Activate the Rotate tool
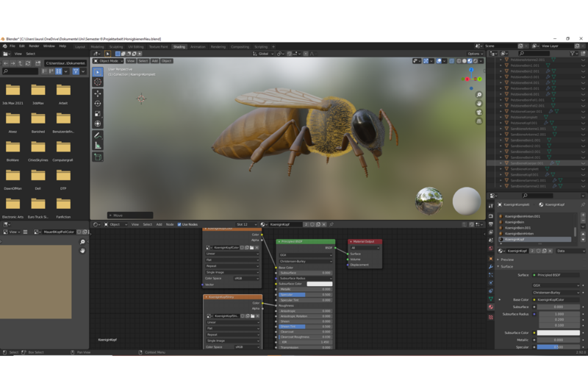The image size is (588, 392). (98, 104)
